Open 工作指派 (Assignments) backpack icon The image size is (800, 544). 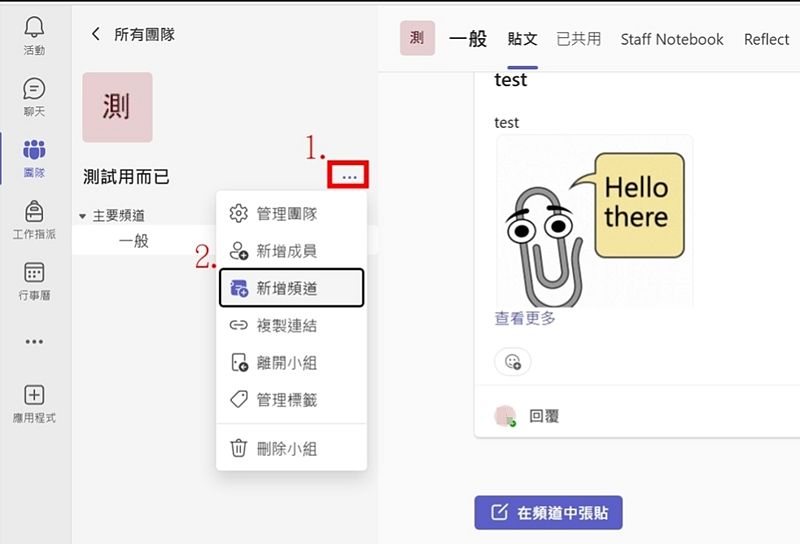(x=34, y=212)
